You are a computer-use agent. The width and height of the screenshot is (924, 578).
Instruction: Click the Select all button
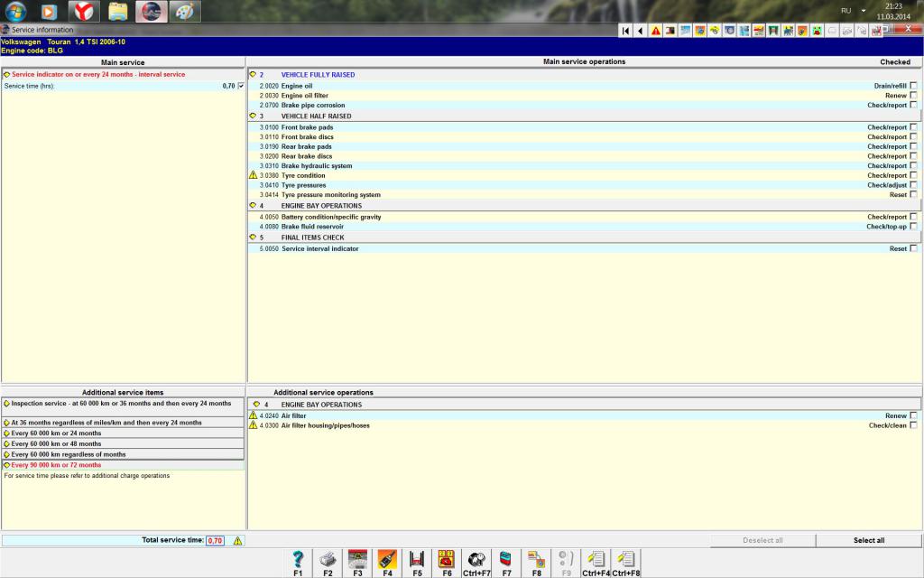click(869, 540)
